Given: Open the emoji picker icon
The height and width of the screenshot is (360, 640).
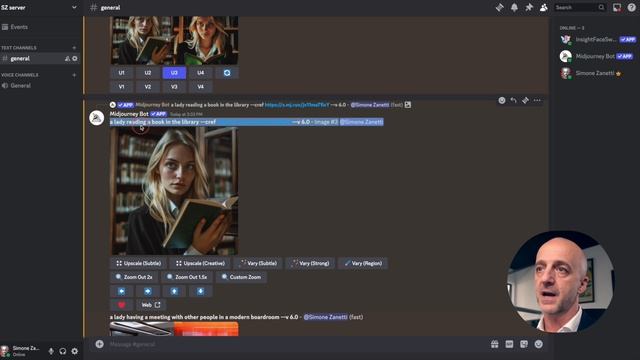Looking at the screenshot, I should pyautogui.click(x=539, y=344).
